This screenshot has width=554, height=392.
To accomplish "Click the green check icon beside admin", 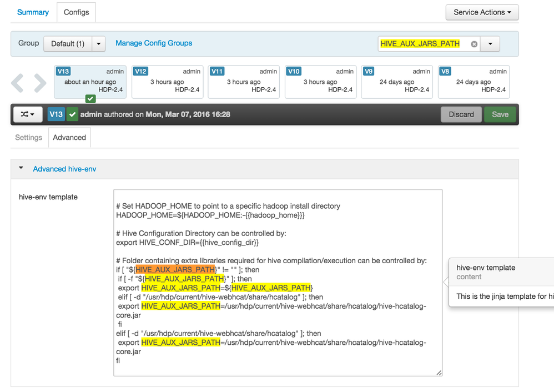I will (72, 114).
